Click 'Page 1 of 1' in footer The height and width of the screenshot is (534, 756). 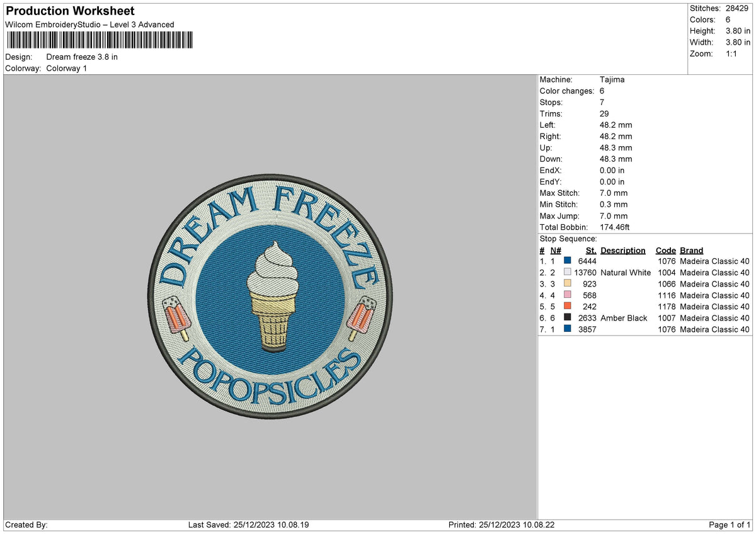pyautogui.click(x=730, y=525)
